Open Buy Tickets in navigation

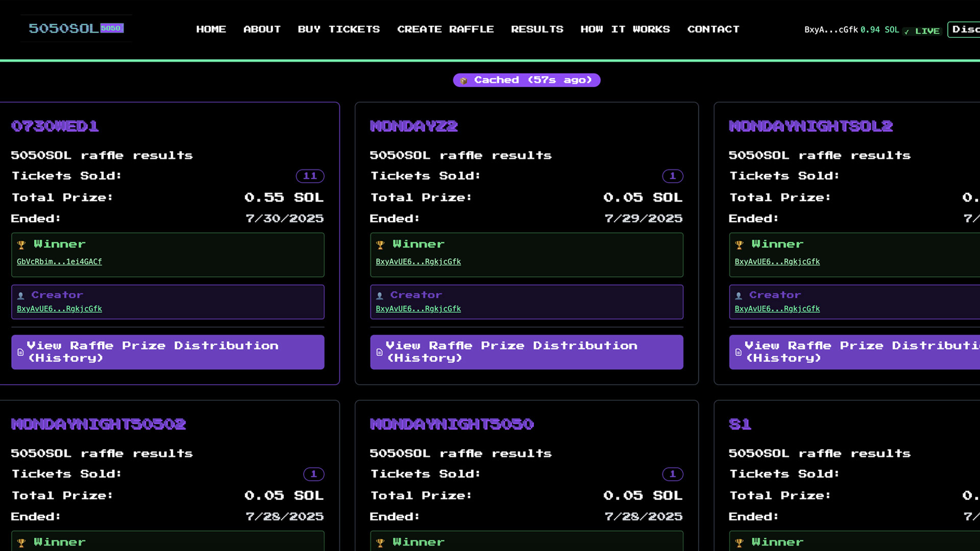point(339,29)
